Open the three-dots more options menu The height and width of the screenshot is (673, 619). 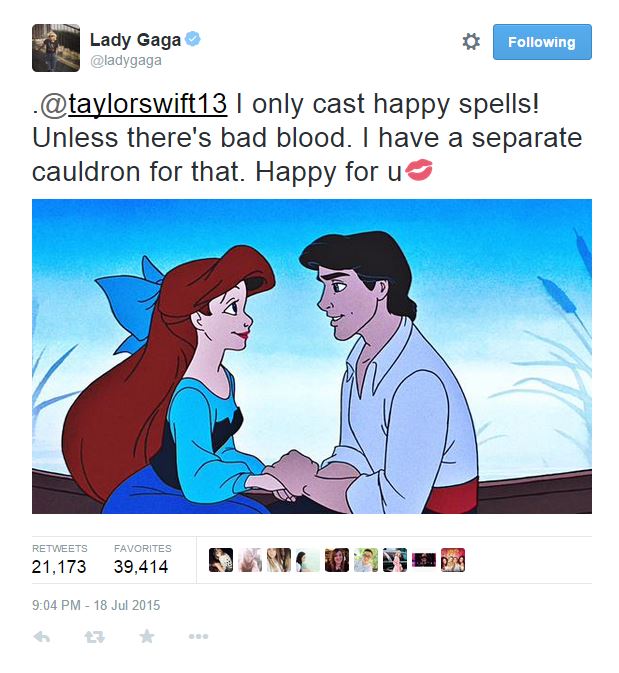(198, 637)
